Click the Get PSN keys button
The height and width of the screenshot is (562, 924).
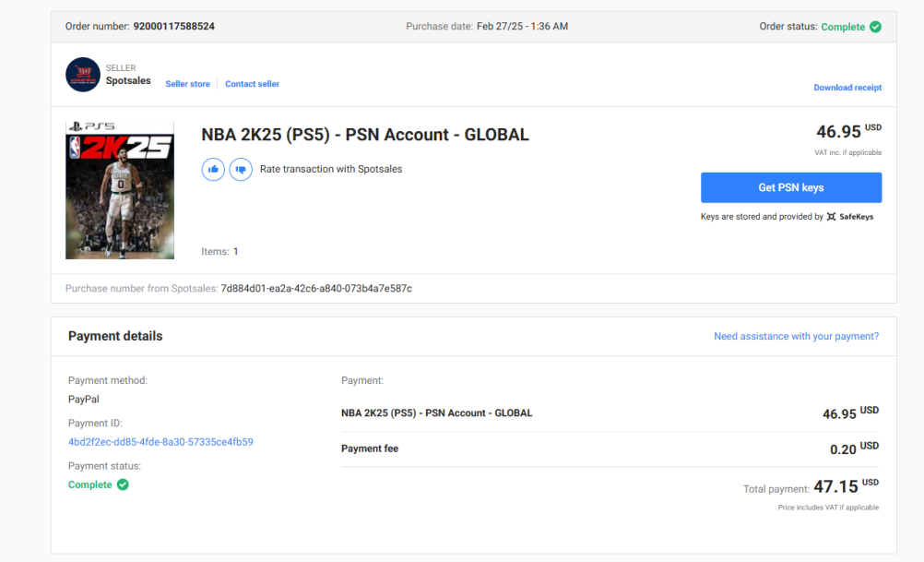(x=791, y=187)
